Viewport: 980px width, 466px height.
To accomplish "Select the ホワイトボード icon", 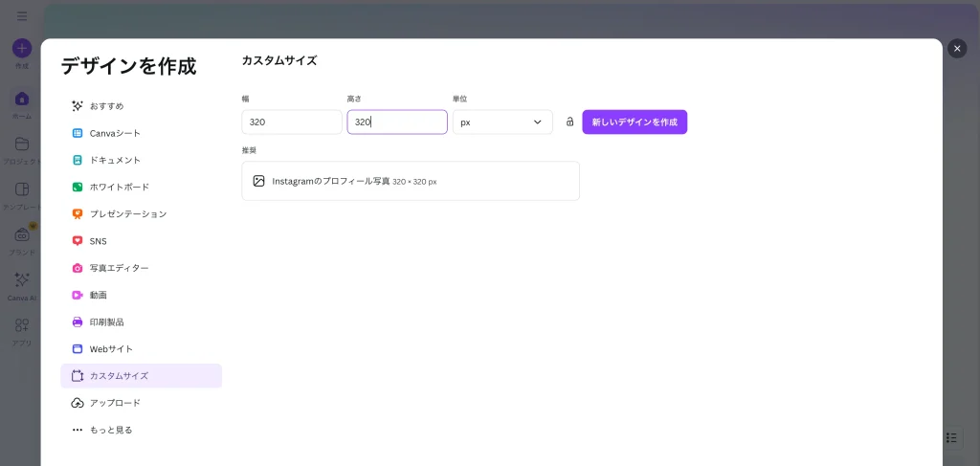I will tap(78, 187).
